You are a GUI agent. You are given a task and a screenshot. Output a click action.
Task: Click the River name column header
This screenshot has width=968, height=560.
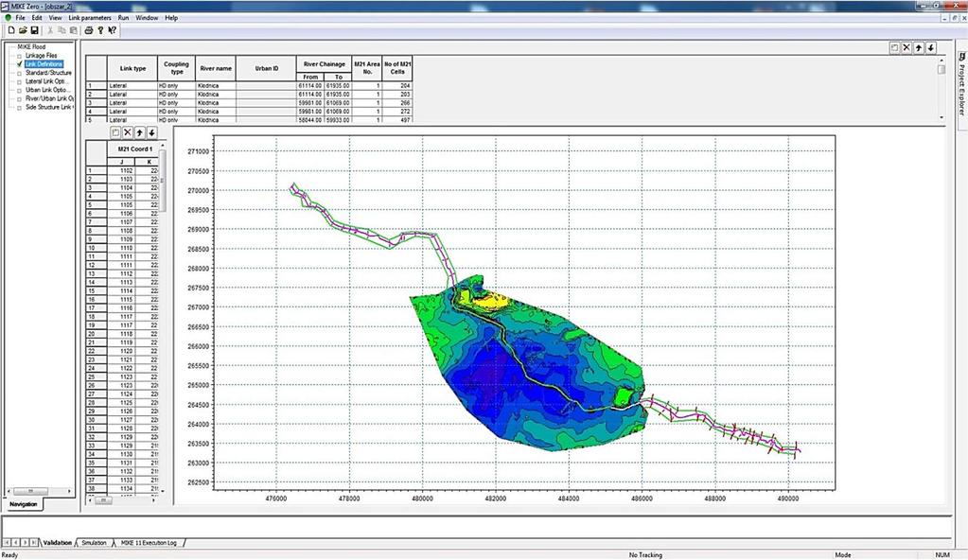(x=216, y=68)
